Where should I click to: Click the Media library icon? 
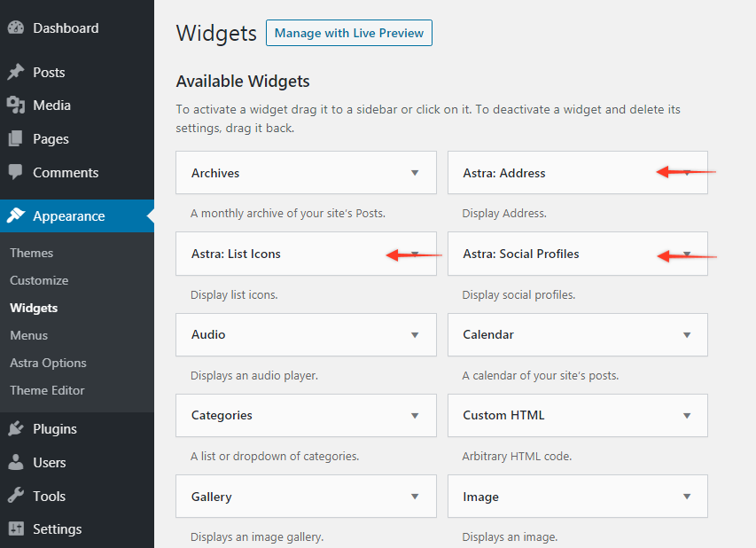pos(15,106)
